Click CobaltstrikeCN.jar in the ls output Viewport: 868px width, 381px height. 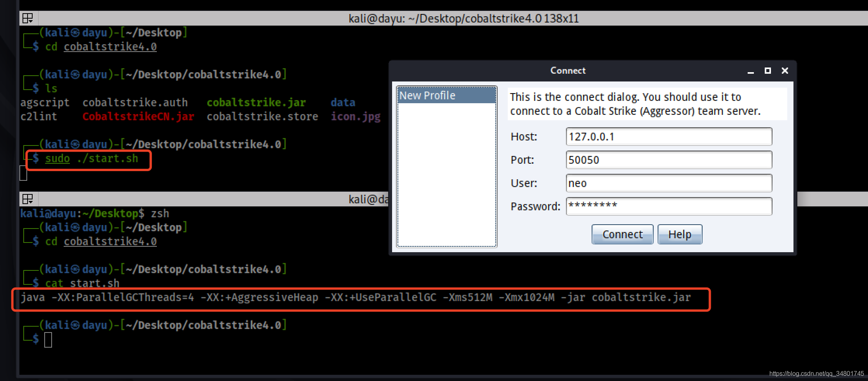click(x=138, y=116)
